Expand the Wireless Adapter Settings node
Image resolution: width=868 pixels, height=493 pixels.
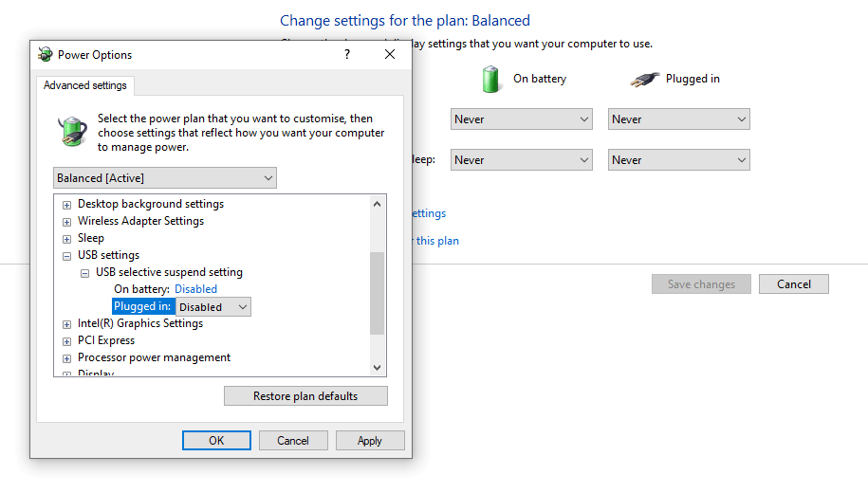point(66,222)
